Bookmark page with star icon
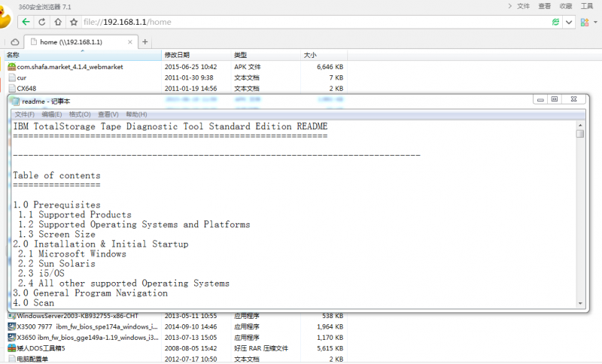602x364 pixels. pyautogui.click(x=74, y=23)
